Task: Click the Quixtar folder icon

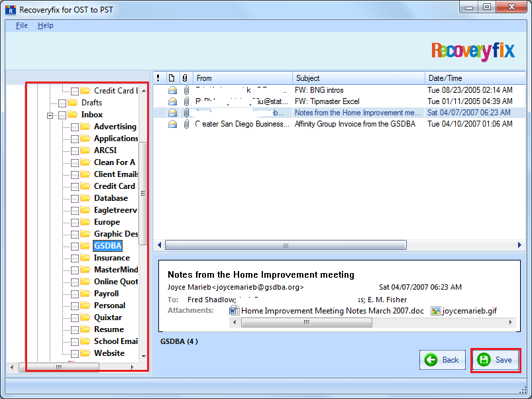Action: [85, 317]
